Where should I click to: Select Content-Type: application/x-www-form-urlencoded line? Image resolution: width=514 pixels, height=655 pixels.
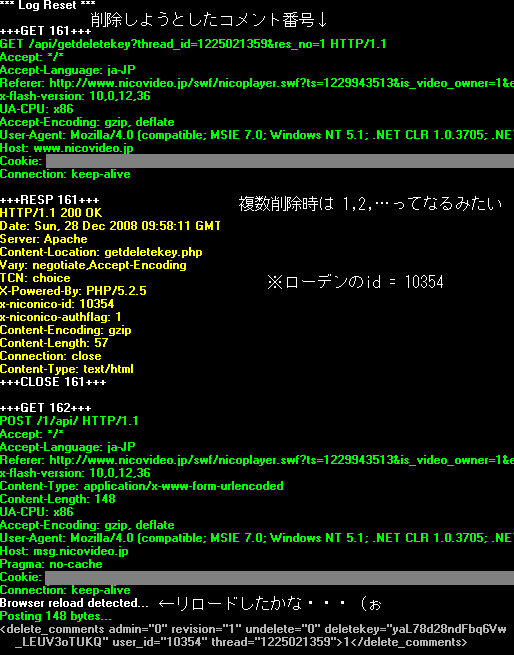point(142,486)
